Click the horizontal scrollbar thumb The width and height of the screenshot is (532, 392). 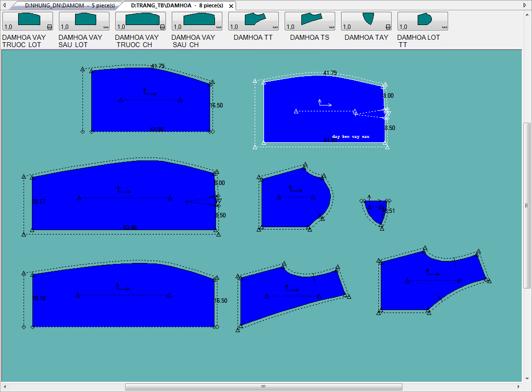click(263, 387)
